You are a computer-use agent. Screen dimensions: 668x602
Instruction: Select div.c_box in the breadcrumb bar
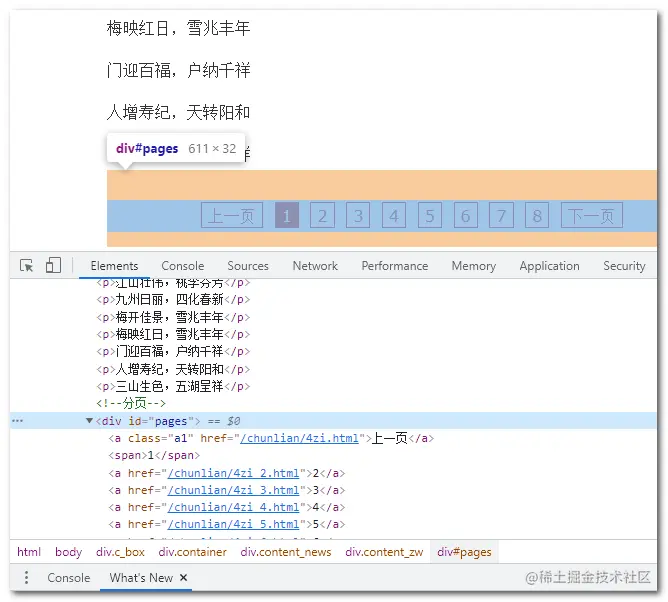coord(120,552)
